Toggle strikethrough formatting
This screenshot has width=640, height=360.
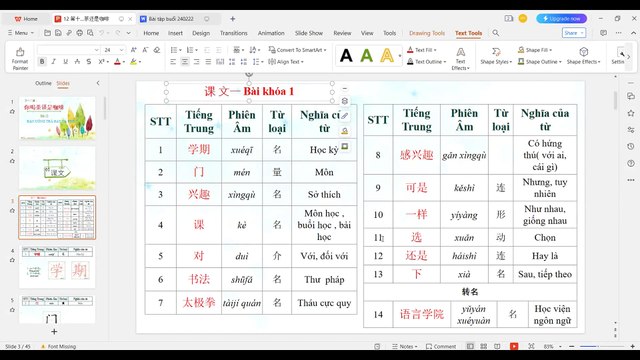[77, 62]
